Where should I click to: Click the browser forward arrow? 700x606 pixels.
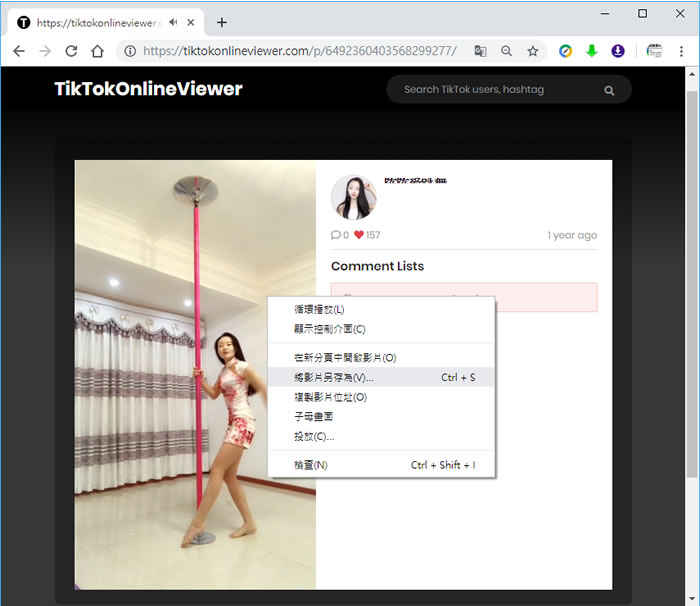point(45,51)
